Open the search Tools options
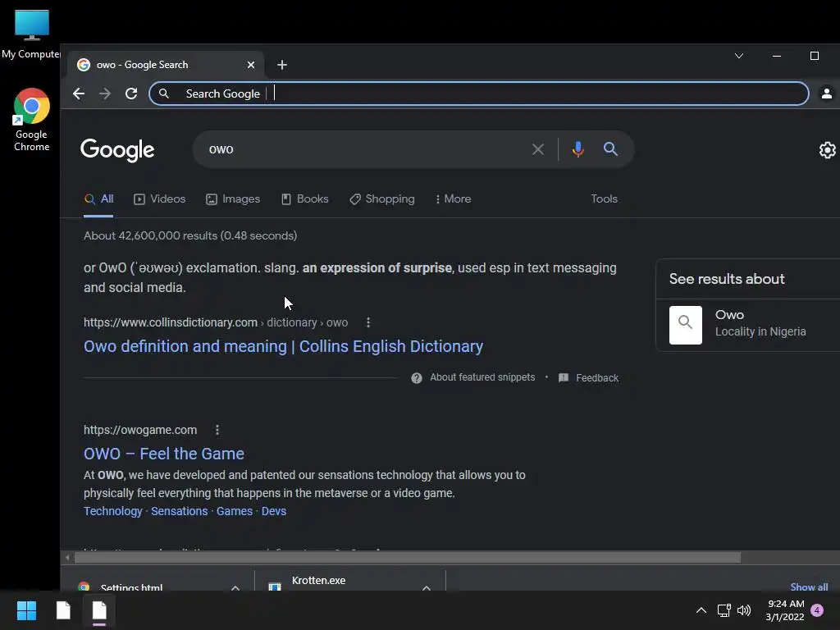840x630 pixels. pos(604,199)
